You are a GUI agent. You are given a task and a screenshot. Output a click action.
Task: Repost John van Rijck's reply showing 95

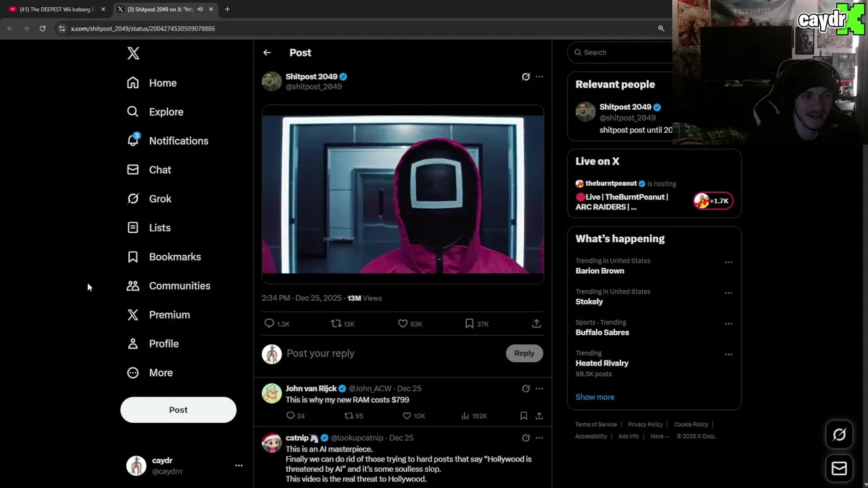coord(349,415)
